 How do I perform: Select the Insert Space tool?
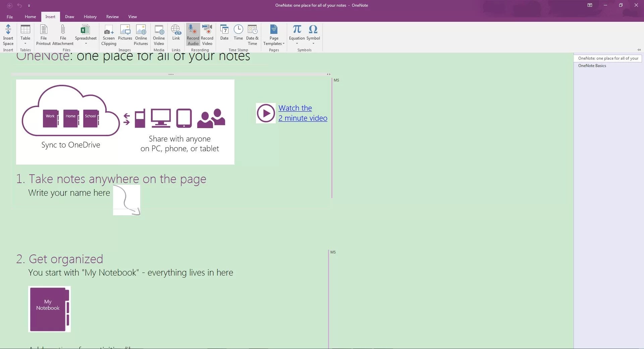(x=8, y=35)
